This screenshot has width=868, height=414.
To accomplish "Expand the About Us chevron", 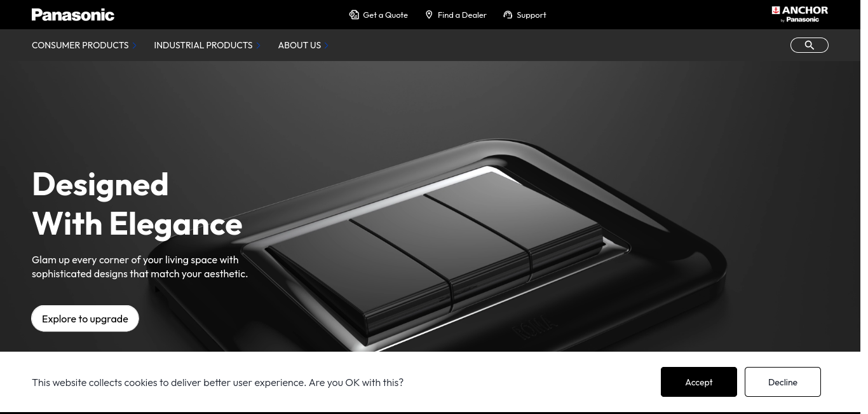I will tap(327, 45).
